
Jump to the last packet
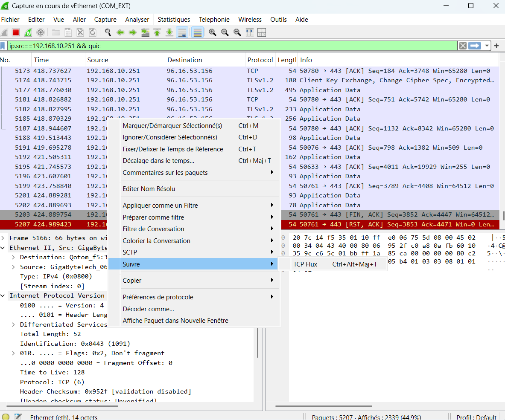click(169, 32)
